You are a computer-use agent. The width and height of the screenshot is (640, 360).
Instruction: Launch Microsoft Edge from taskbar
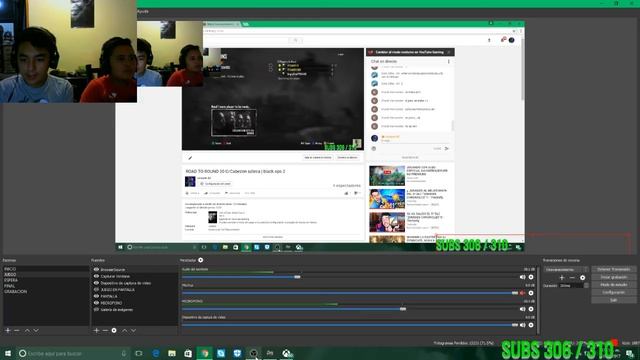[x=156, y=353]
